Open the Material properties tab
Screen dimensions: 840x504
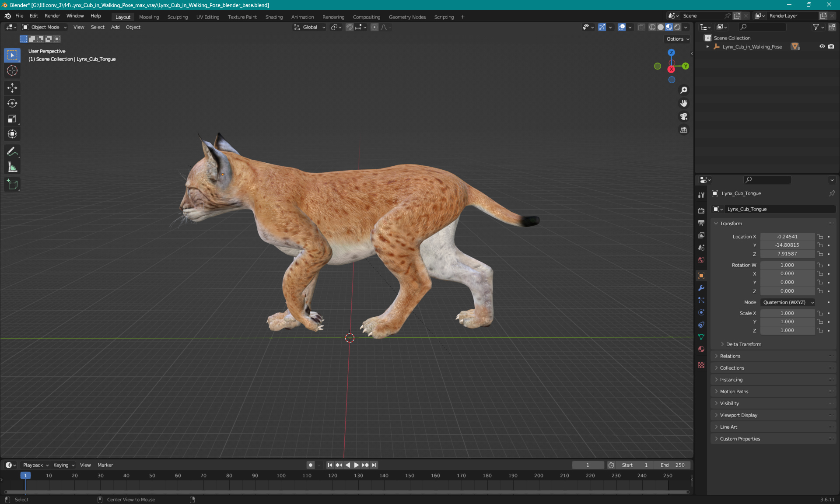coord(701,349)
